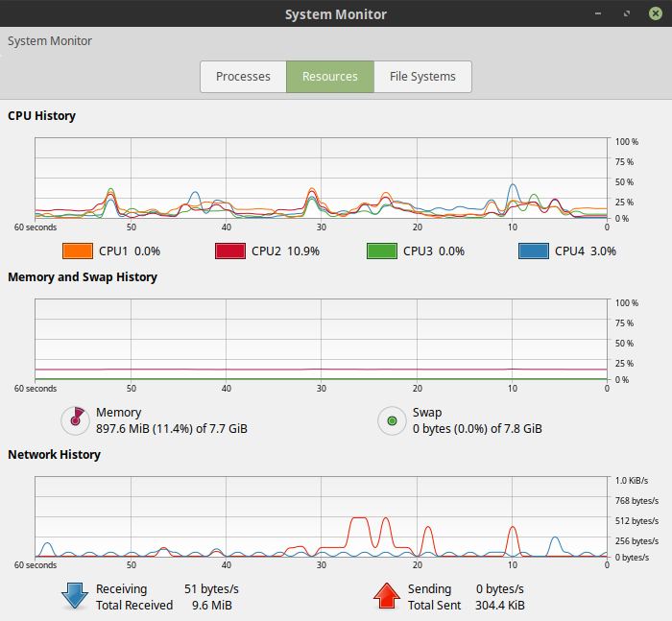Click the blue Receiving down arrow icon
Screen dimensions: 672x621
pyautogui.click(x=75, y=596)
